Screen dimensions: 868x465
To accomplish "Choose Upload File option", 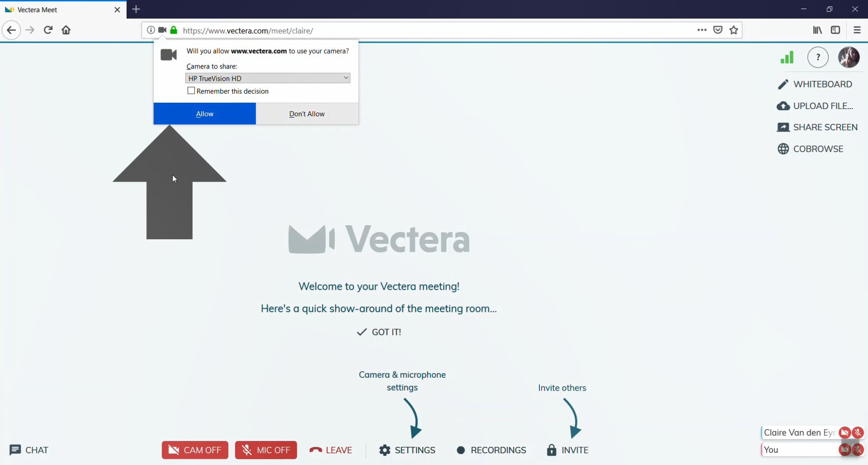I will pos(815,106).
